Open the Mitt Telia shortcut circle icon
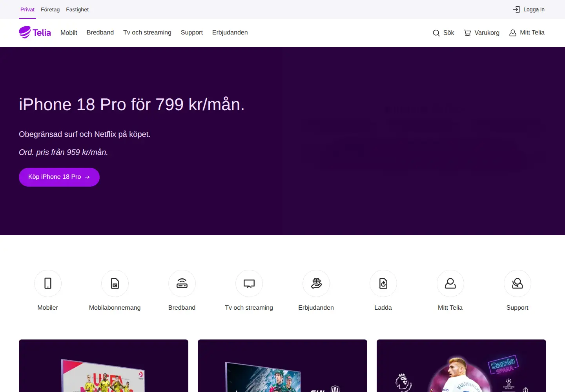 pyautogui.click(x=450, y=283)
